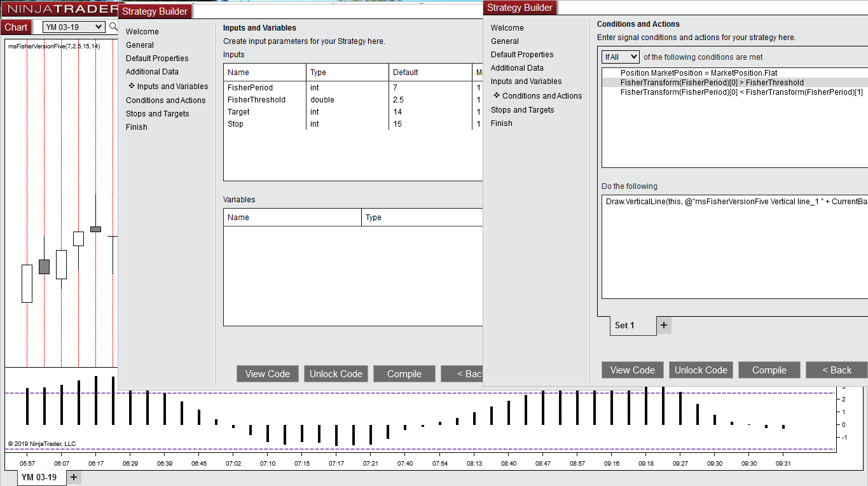Screen dimensions: 868x486
Task: Open Conditions and Actions in left Strategy Builder
Action: [x=166, y=101]
